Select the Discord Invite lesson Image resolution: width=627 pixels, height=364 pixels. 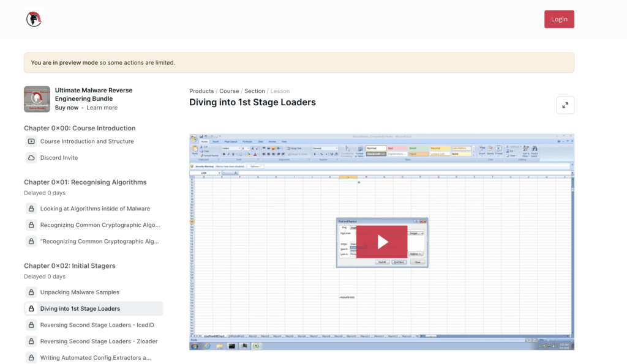point(59,158)
